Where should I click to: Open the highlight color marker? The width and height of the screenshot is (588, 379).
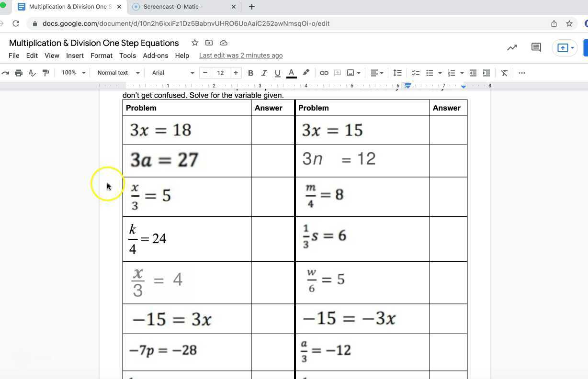pyautogui.click(x=305, y=73)
